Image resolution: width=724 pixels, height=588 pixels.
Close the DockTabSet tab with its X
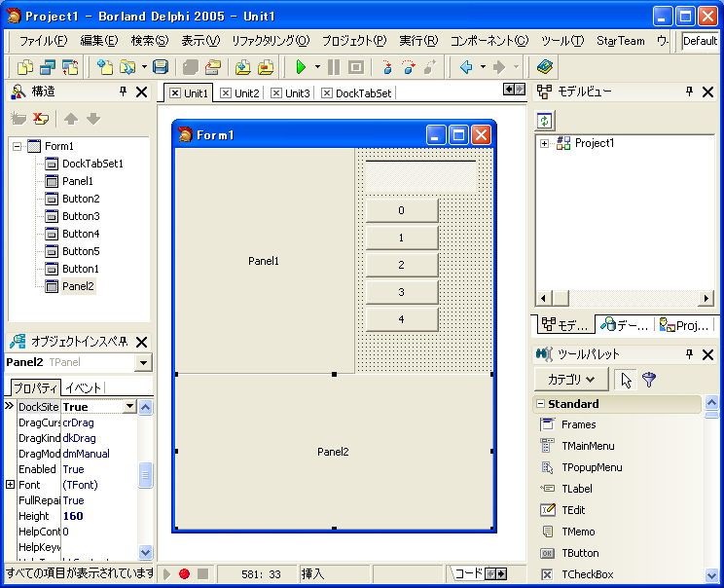326,93
